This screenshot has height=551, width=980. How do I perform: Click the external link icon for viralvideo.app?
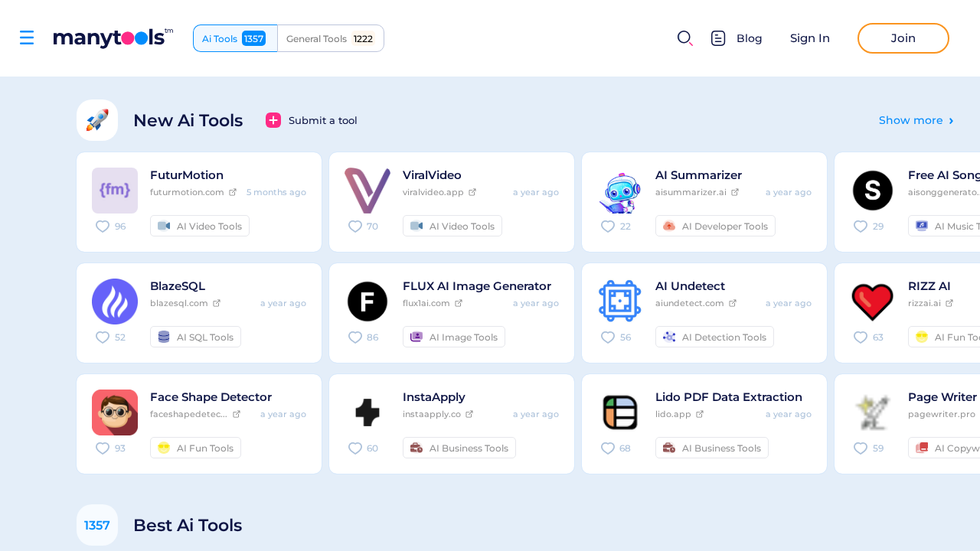[472, 192]
